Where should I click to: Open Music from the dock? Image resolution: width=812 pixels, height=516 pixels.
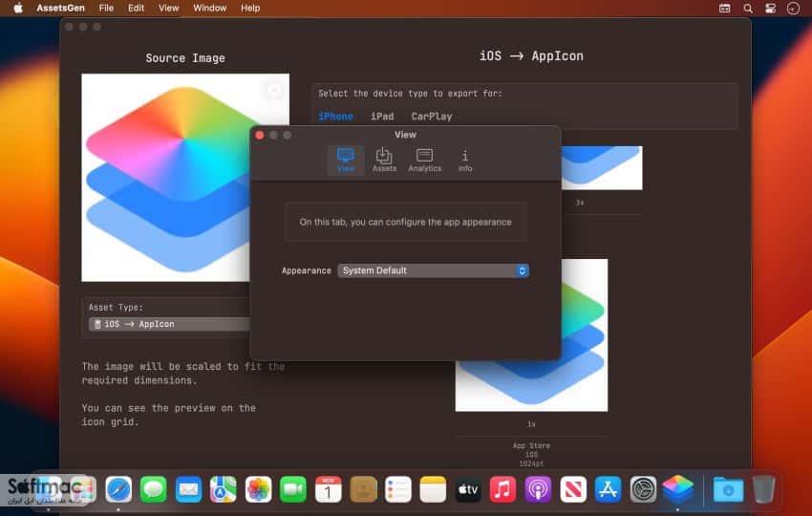(x=502, y=489)
